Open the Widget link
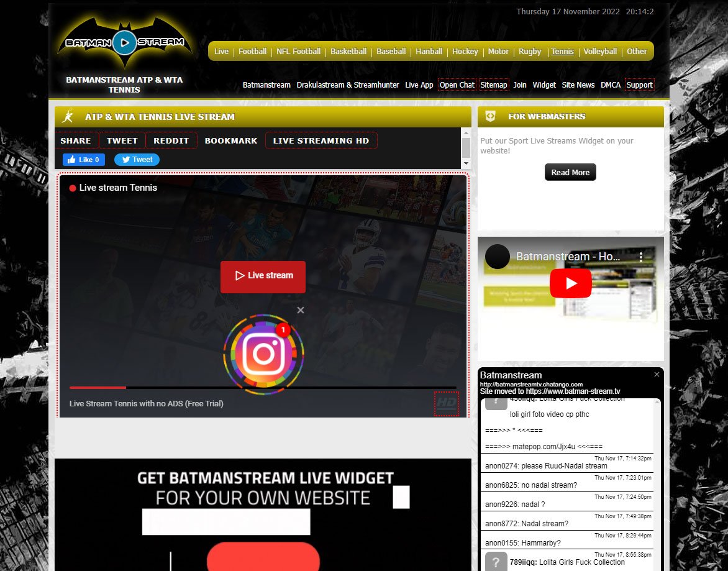This screenshot has height=571, width=728. pyautogui.click(x=544, y=85)
